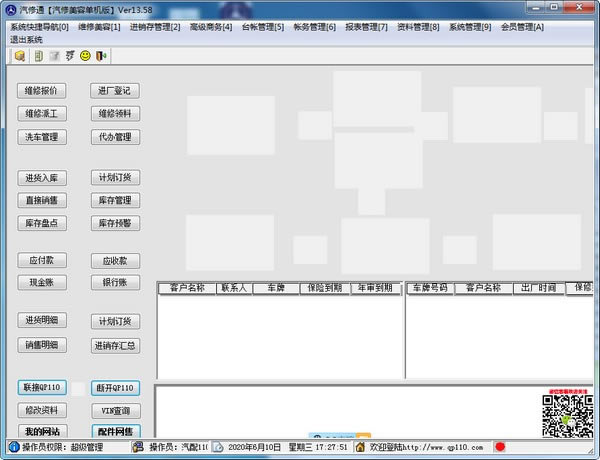Open 应付款 button
Screen dimensions: 600x460
42,260
